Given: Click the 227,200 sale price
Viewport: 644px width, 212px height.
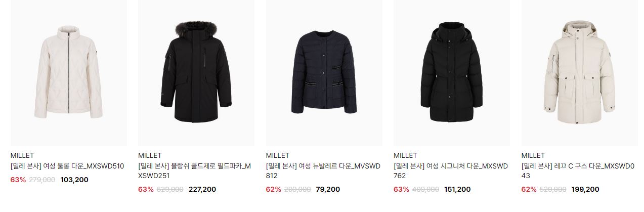Looking at the screenshot, I should 202,189.
